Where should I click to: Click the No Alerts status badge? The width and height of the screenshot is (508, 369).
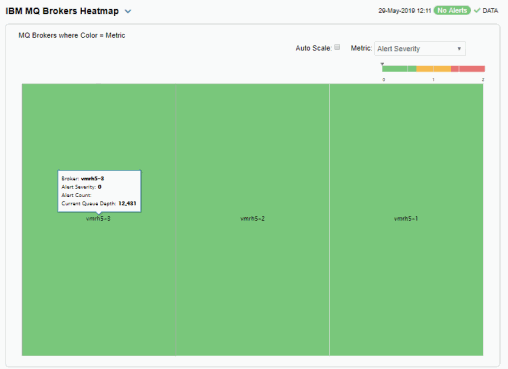[x=452, y=11]
